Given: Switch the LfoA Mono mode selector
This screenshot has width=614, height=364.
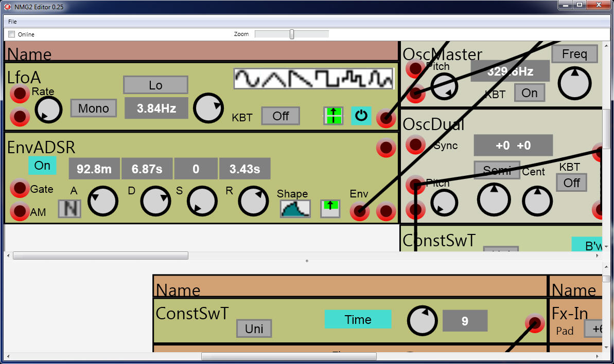Looking at the screenshot, I should pyautogui.click(x=94, y=108).
